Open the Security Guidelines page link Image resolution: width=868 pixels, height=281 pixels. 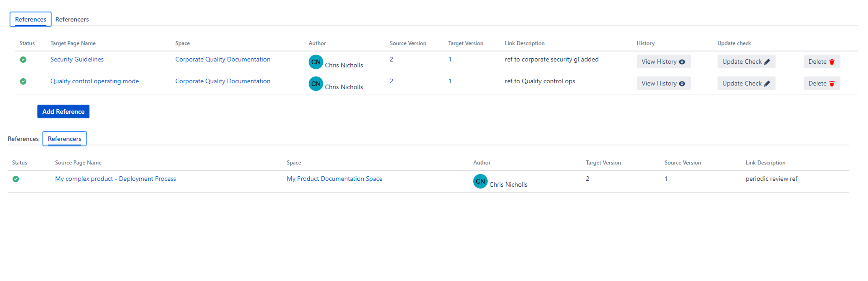[x=77, y=59]
